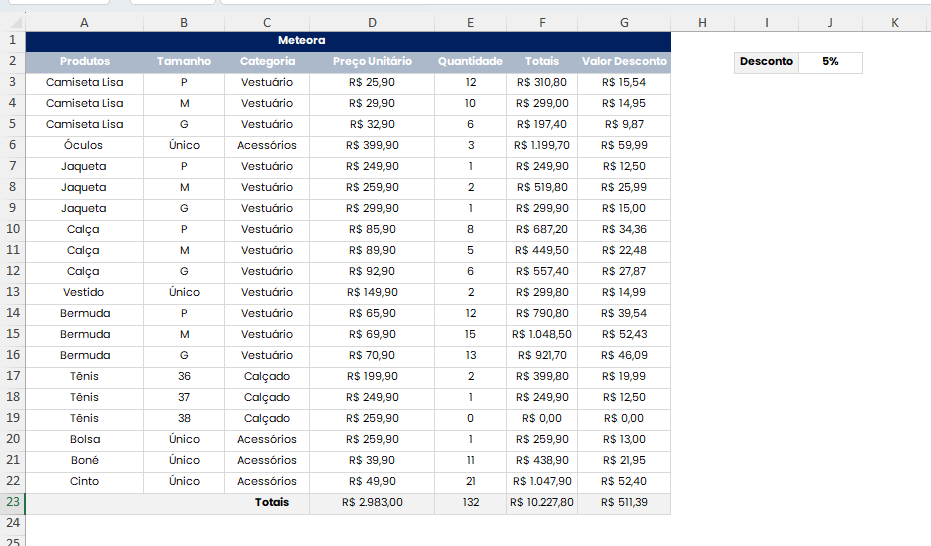Select total R$ 310,80 cell
The height and width of the screenshot is (546, 931).
tap(542, 82)
